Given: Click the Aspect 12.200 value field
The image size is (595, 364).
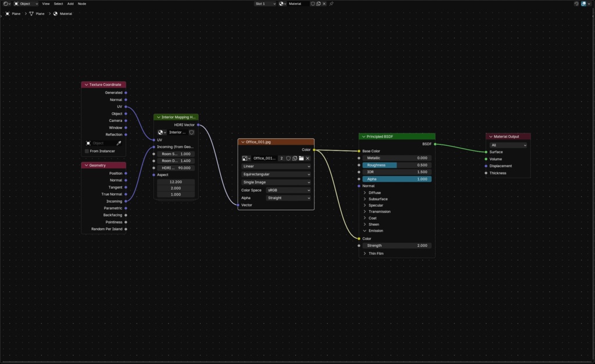Looking at the screenshot, I should point(176,182).
